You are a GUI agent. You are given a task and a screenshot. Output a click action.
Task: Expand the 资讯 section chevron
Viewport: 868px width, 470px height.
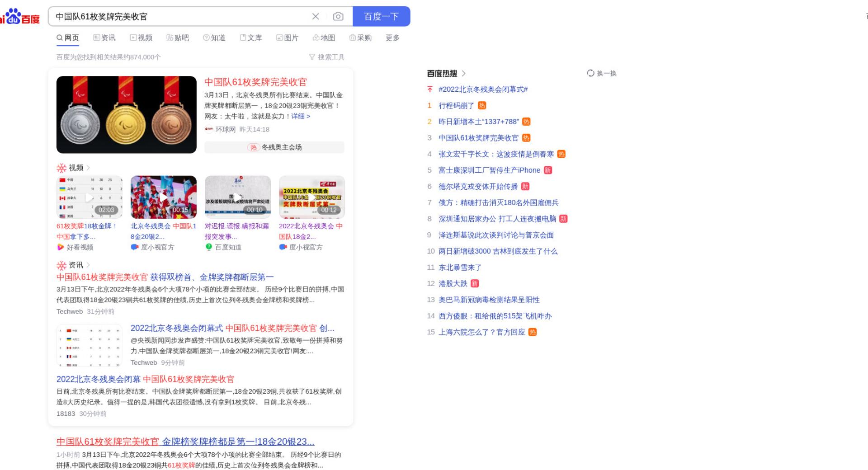88,265
